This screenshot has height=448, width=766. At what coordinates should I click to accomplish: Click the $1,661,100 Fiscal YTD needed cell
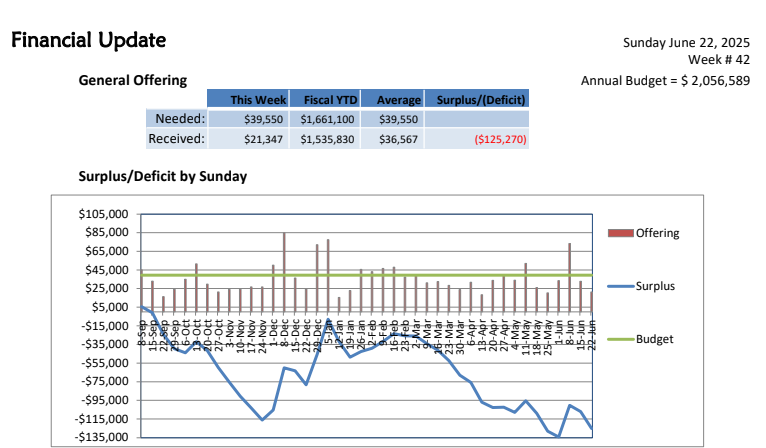[x=325, y=119]
